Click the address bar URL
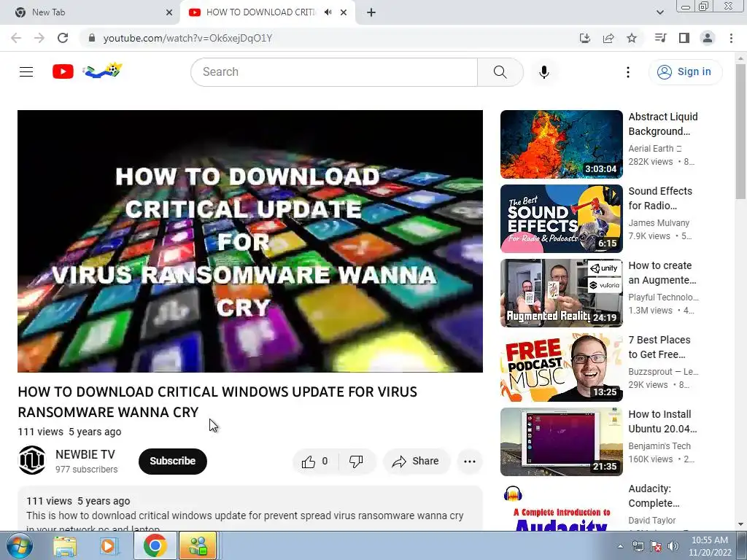 point(187,38)
